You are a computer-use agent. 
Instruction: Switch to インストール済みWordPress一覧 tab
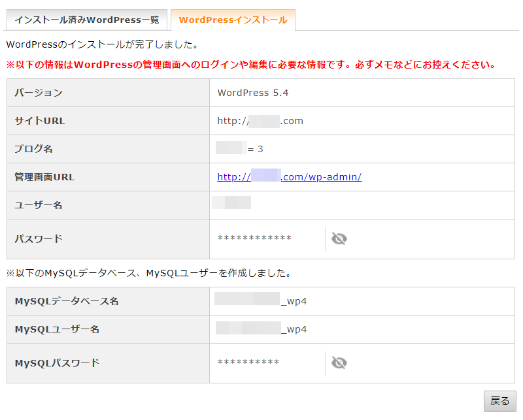[87, 20]
